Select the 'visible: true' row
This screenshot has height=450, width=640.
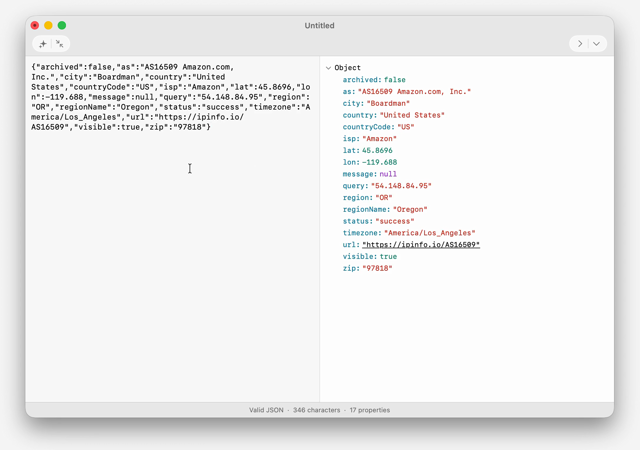point(369,256)
